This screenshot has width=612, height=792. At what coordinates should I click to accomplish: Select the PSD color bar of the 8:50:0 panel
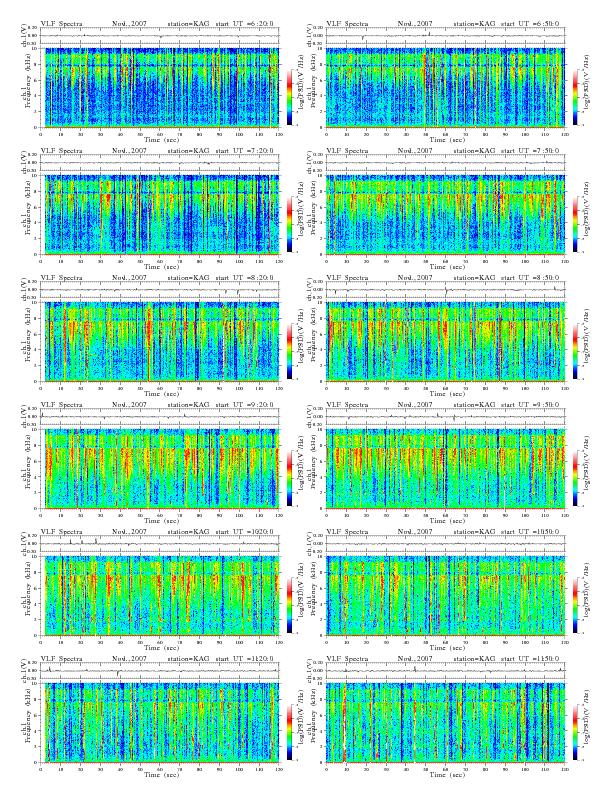(x=576, y=351)
